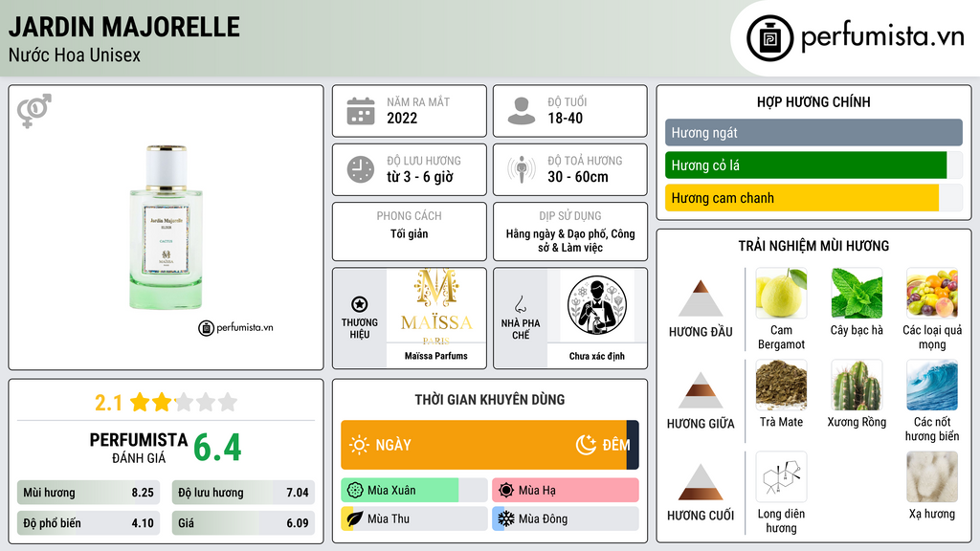Open the Cây bạc hà mint image
Image resolution: width=980 pixels, height=551 pixels.
pos(857,294)
